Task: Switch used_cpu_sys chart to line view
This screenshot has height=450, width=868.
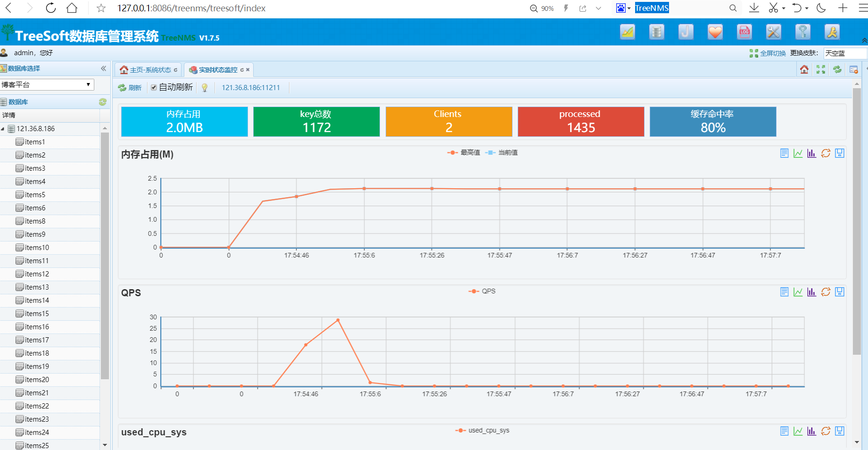Action: 798,431
